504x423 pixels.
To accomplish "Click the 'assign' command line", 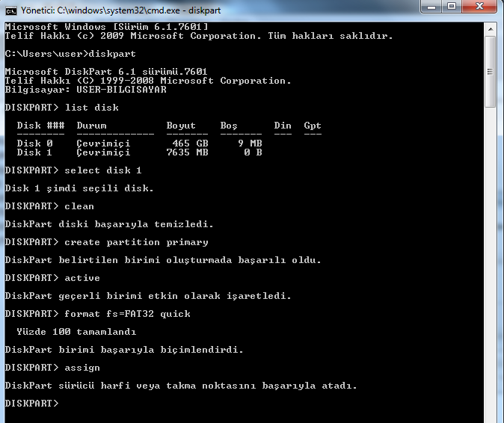I will click(x=52, y=368).
